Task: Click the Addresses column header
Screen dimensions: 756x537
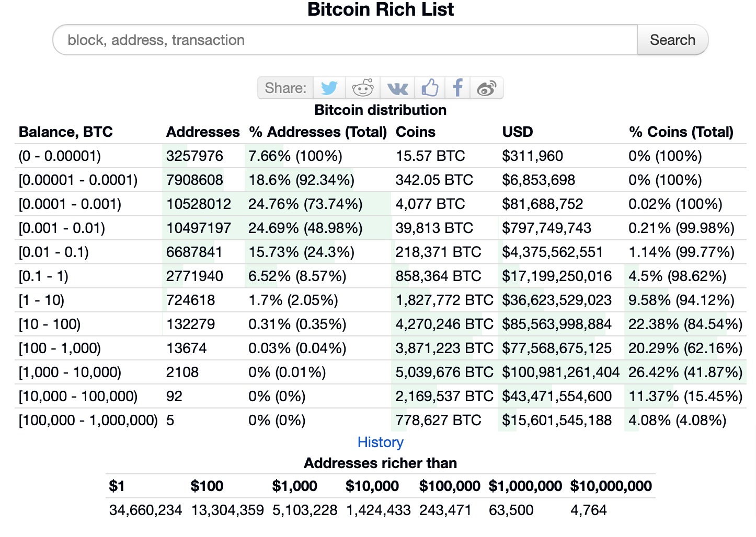Action: point(203,132)
